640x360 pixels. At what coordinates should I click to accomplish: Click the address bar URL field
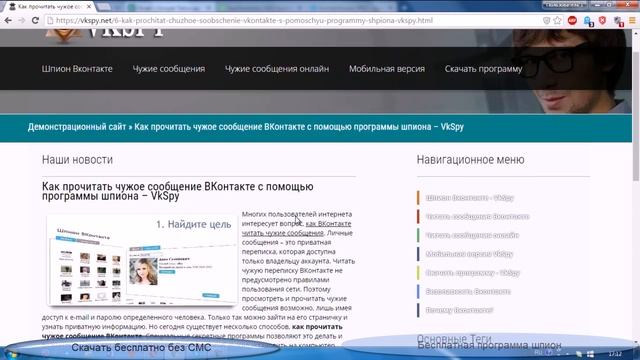pos(294,20)
